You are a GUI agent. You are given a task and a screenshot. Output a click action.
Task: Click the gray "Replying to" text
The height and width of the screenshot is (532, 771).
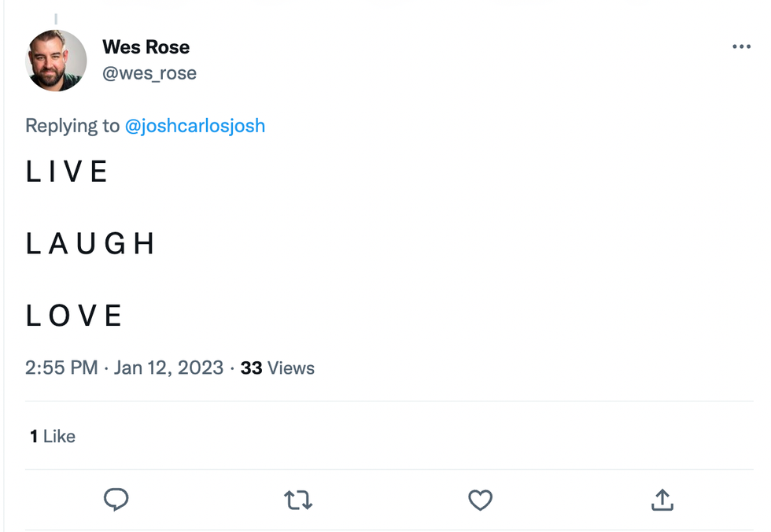tap(72, 126)
